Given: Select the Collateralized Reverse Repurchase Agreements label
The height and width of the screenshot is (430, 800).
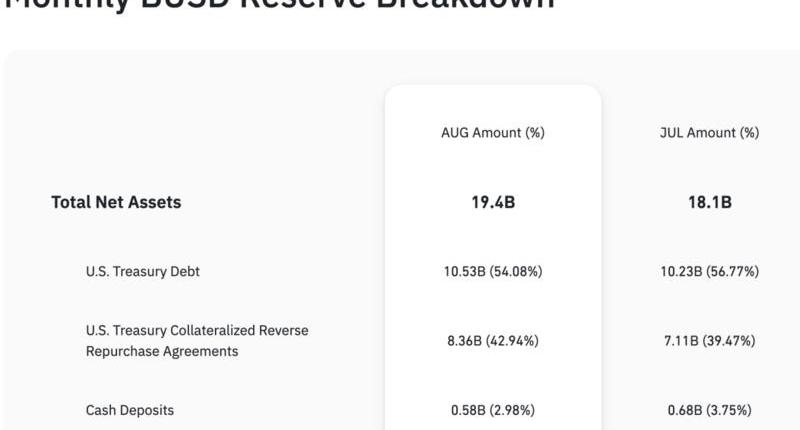Looking at the screenshot, I should (197, 340).
